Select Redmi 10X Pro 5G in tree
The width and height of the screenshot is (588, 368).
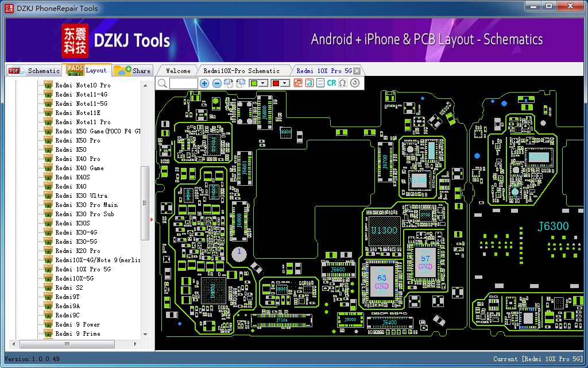(x=83, y=269)
